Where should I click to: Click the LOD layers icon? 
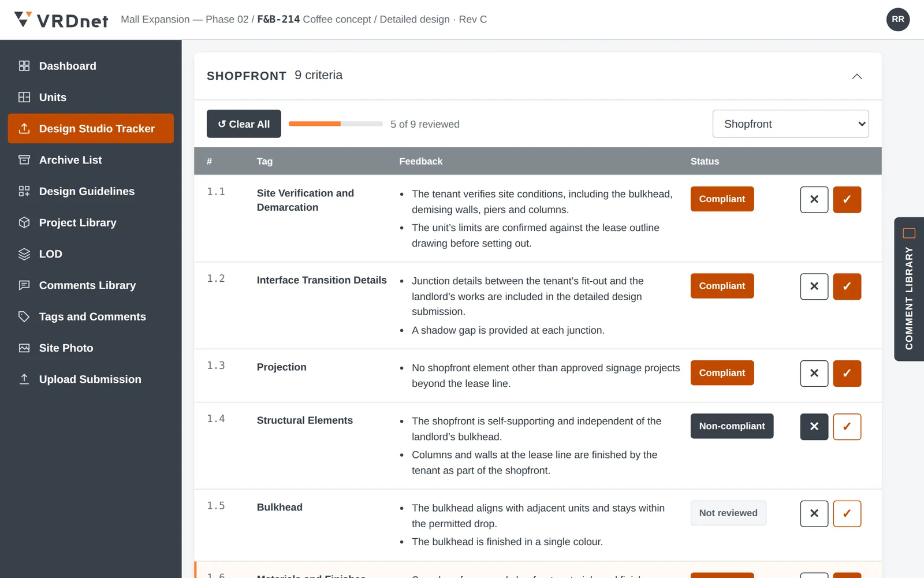[x=24, y=254]
